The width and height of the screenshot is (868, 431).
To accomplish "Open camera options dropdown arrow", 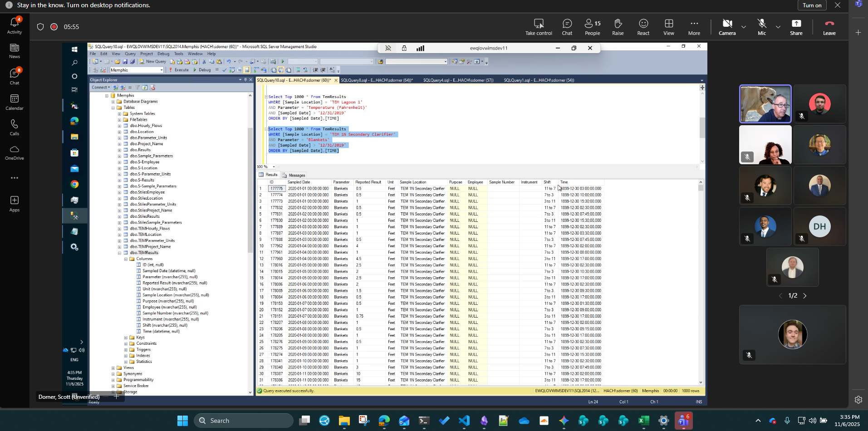I will pos(744,27).
